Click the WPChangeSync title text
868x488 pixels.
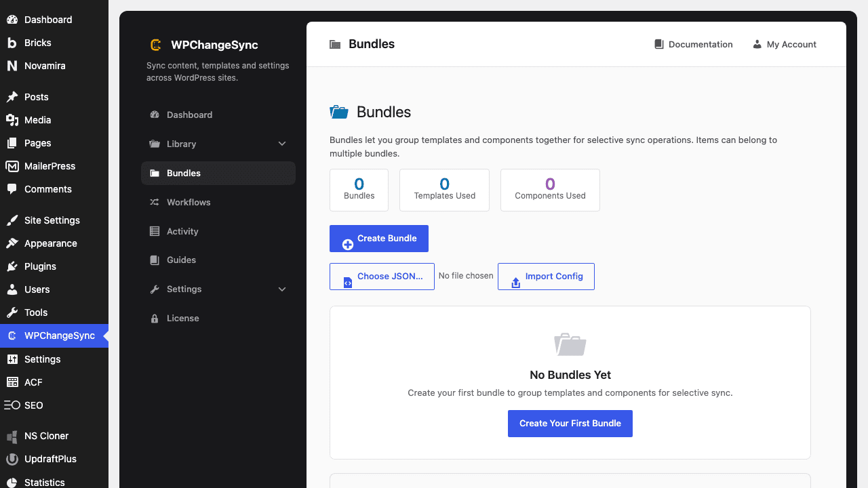(x=214, y=45)
